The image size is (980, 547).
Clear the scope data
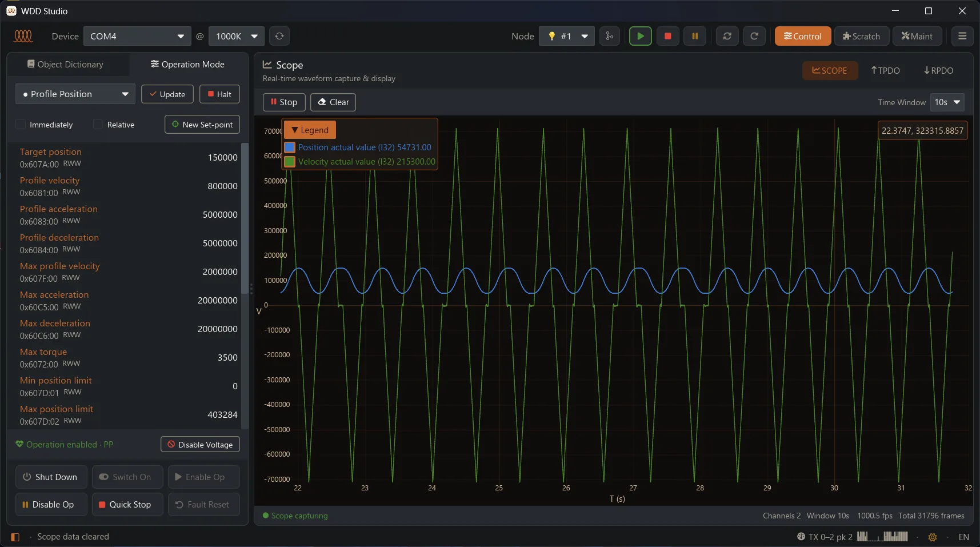[333, 102]
